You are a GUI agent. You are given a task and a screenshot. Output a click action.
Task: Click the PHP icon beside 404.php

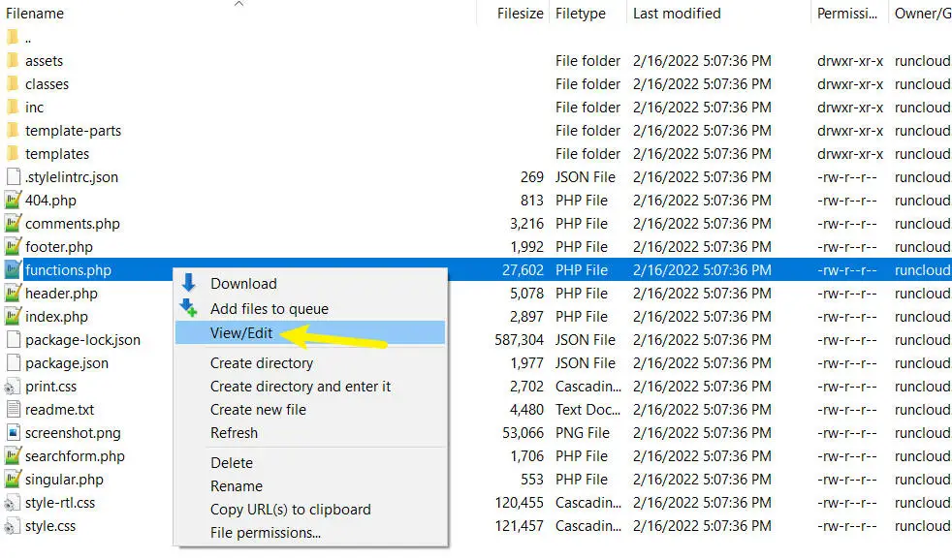tap(12, 201)
